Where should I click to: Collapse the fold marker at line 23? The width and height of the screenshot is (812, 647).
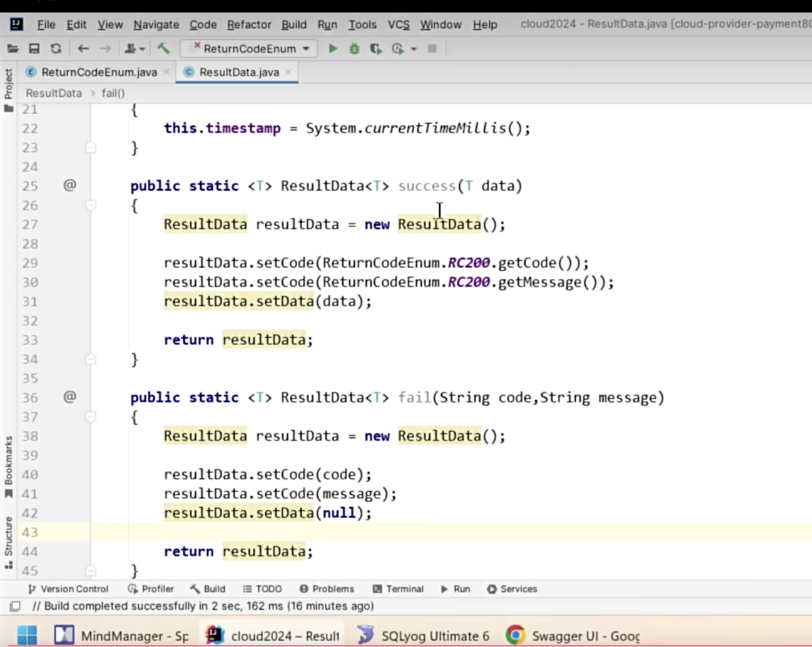pos(90,147)
